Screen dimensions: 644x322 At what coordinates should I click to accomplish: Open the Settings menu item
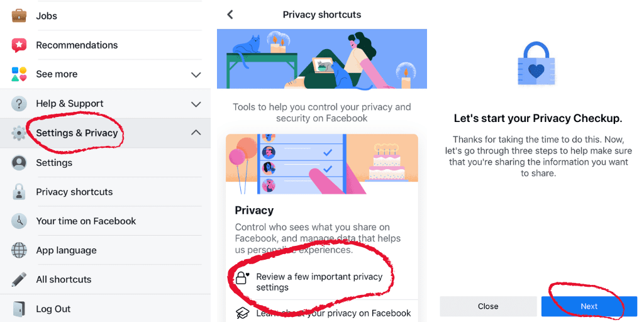(x=54, y=163)
